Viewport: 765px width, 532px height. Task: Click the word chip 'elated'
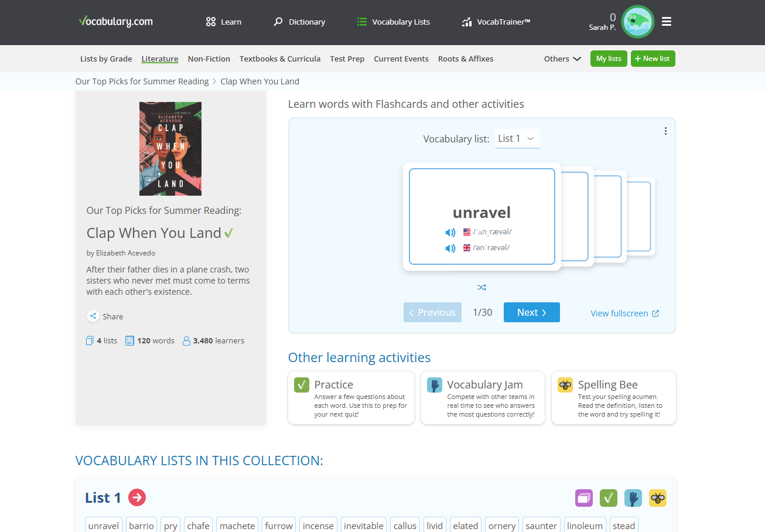(466, 525)
